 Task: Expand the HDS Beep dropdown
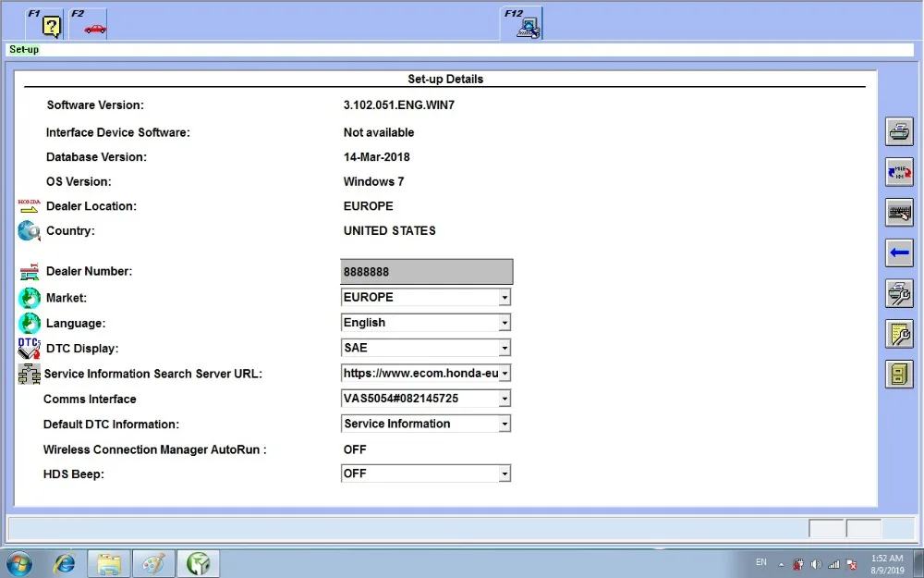click(x=505, y=473)
